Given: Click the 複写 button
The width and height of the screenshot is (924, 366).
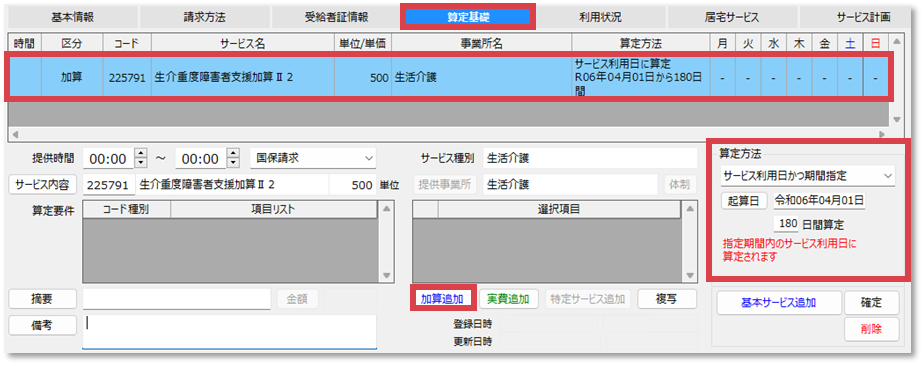Looking at the screenshot, I should tap(666, 299).
